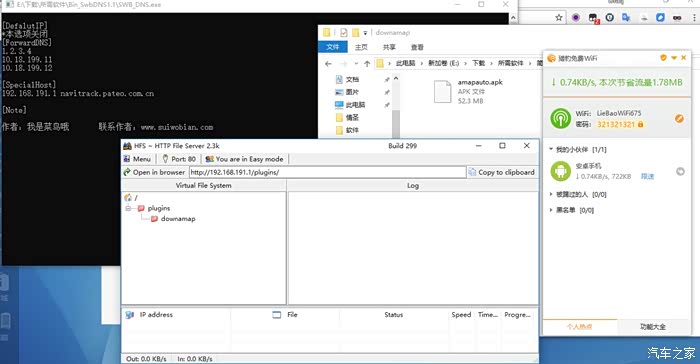Viewport: 700px width, 364px height.
Task: Click the IP address column header
Action: point(156,315)
